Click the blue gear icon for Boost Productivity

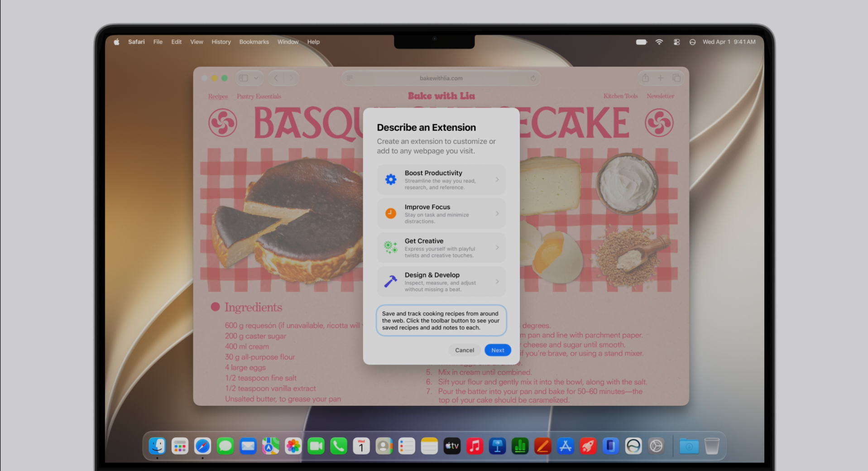point(390,180)
